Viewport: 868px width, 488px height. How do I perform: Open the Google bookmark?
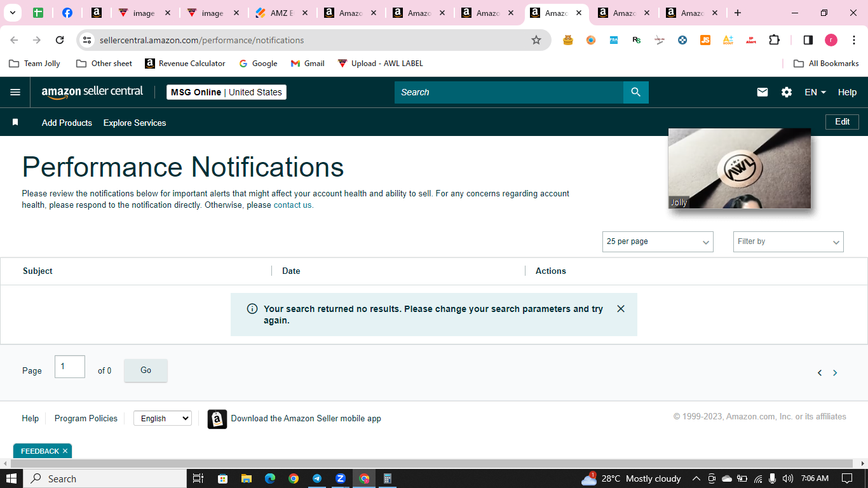pyautogui.click(x=258, y=64)
